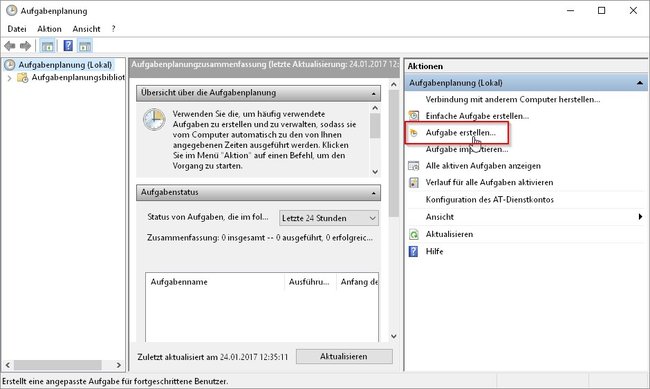This screenshot has height=389, width=650.
Task: Open the Aktion menu
Action: pyautogui.click(x=49, y=29)
